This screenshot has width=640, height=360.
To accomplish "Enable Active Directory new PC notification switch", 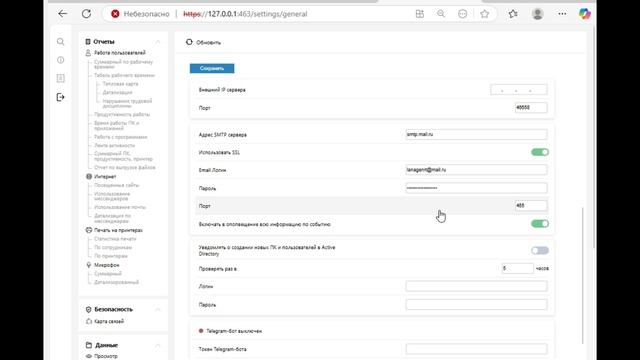I will tap(540, 251).
